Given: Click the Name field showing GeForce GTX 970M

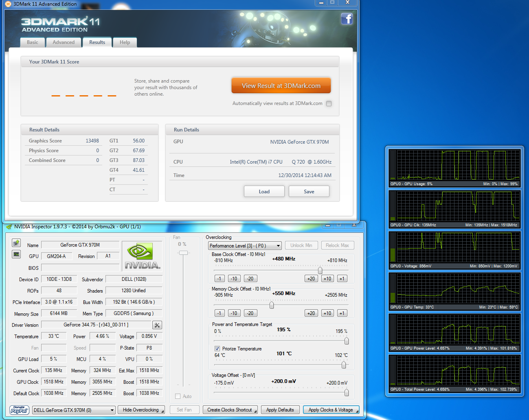Looking at the screenshot, I should (x=80, y=245).
